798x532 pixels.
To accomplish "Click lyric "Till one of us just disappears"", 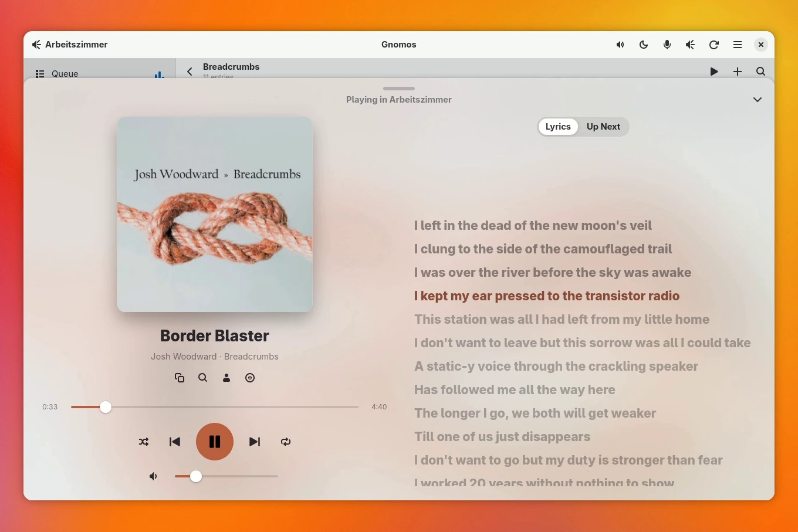I will click(502, 436).
